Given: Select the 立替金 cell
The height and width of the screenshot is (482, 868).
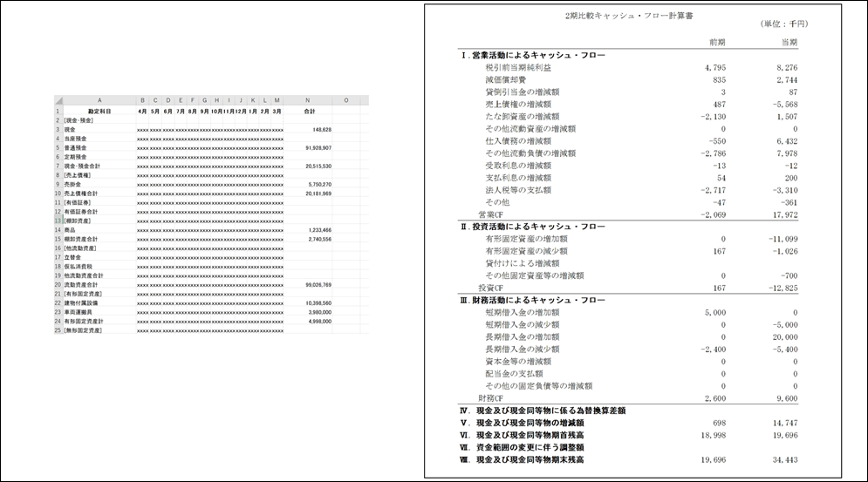Looking at the screenshot, I should click(x=99, y=257).
